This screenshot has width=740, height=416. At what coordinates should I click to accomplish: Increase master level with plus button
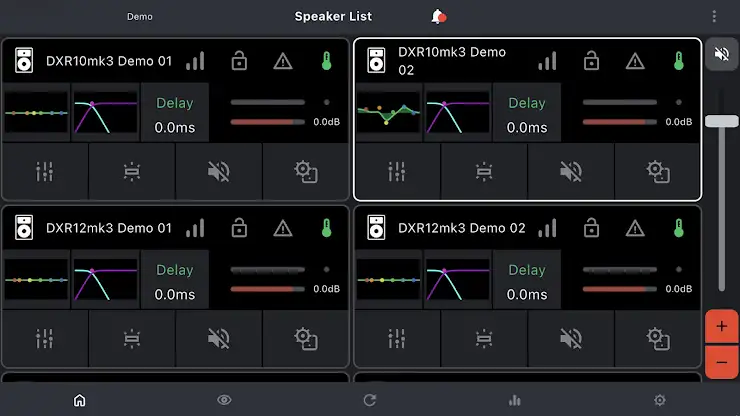pos(722,326)
